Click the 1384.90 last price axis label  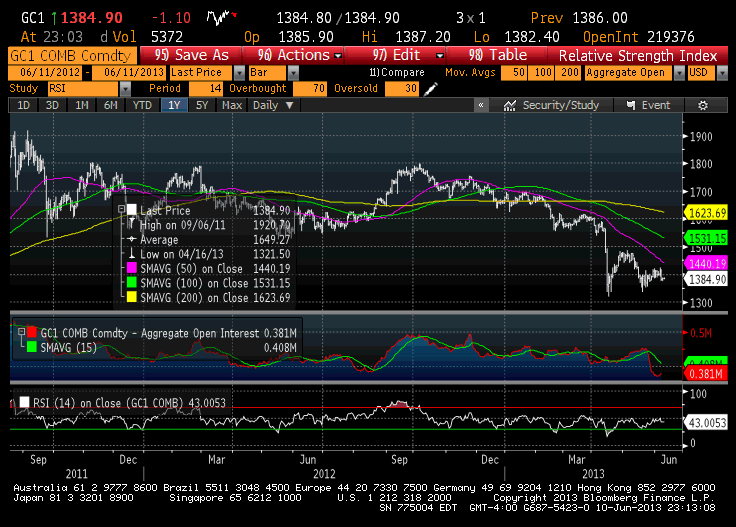click(x=706, y=280)
